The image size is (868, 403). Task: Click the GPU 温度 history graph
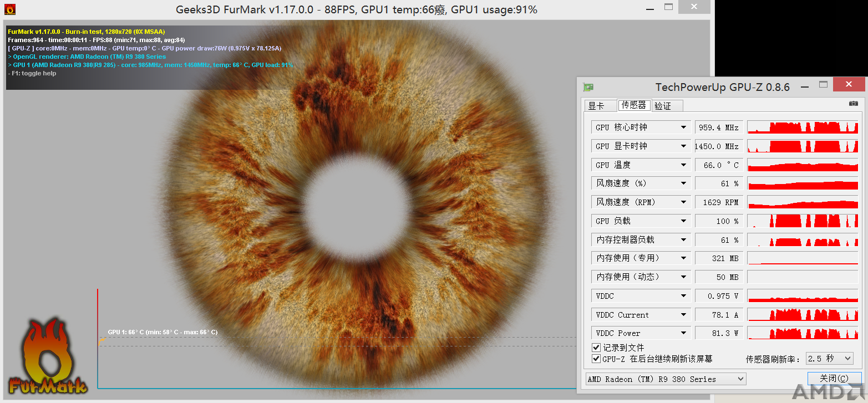(x=803, y=165)
